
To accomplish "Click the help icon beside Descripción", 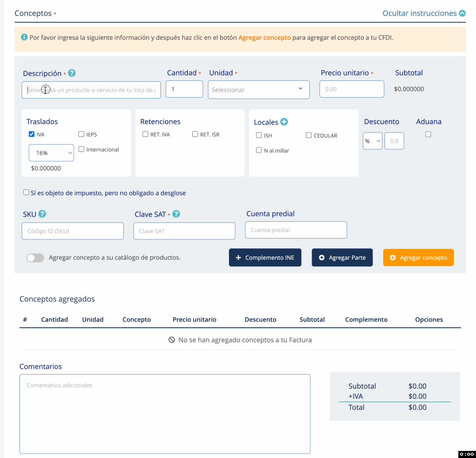I will pyautogui.click(x=72, y=73).
